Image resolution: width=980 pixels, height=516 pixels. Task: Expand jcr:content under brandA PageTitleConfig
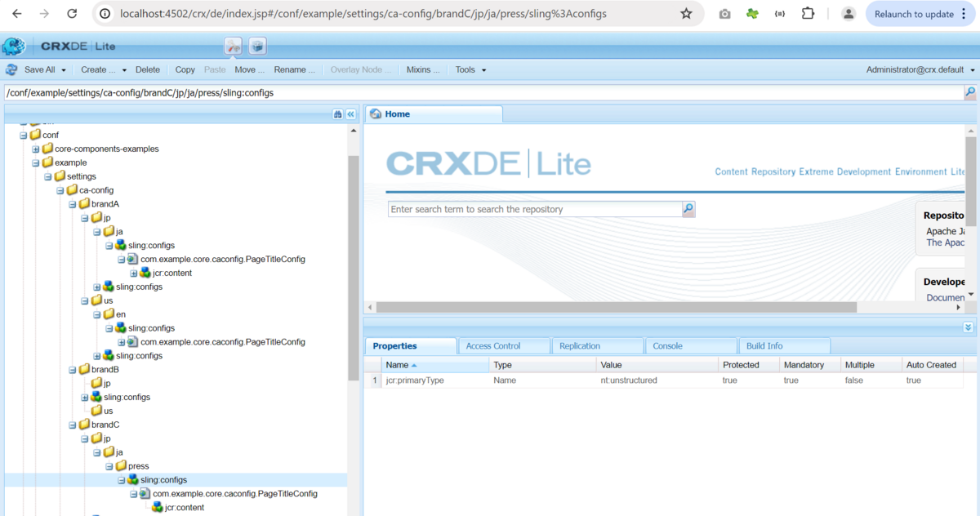point(134,274)
